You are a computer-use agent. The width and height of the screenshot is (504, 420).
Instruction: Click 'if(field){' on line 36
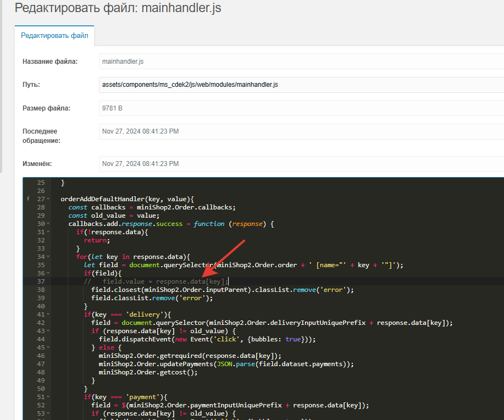pyautogui.click(x=103, y=273)
